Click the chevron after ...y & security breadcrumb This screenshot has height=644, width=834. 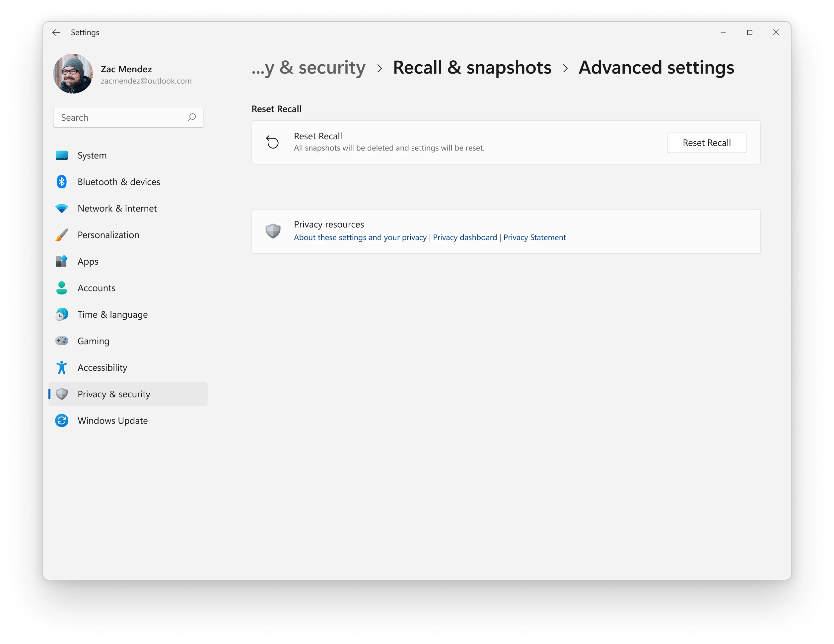(379, 68)
